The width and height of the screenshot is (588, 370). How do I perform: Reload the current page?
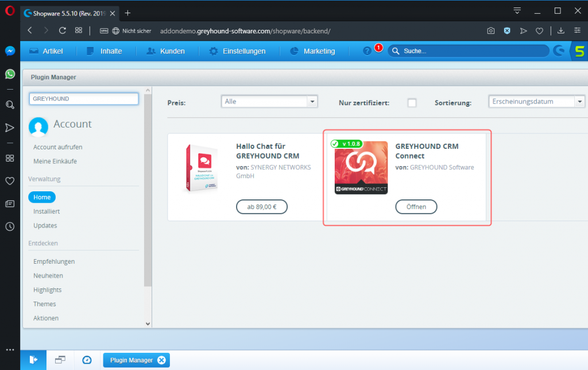pos(62,31)
